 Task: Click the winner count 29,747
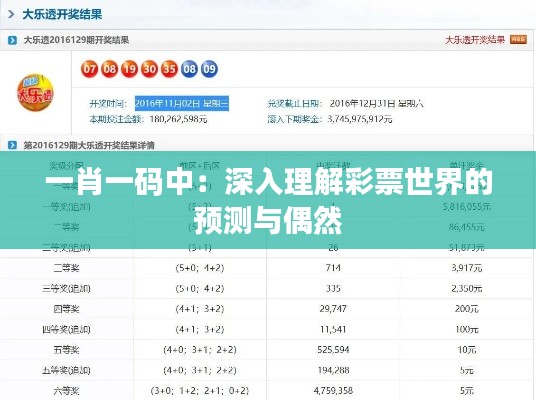[x=333, y=309]
